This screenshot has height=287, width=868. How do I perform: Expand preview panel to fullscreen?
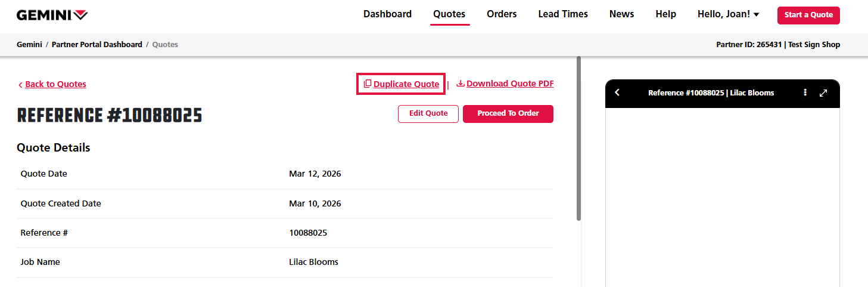pyautogui.click(x=823, y=92)
